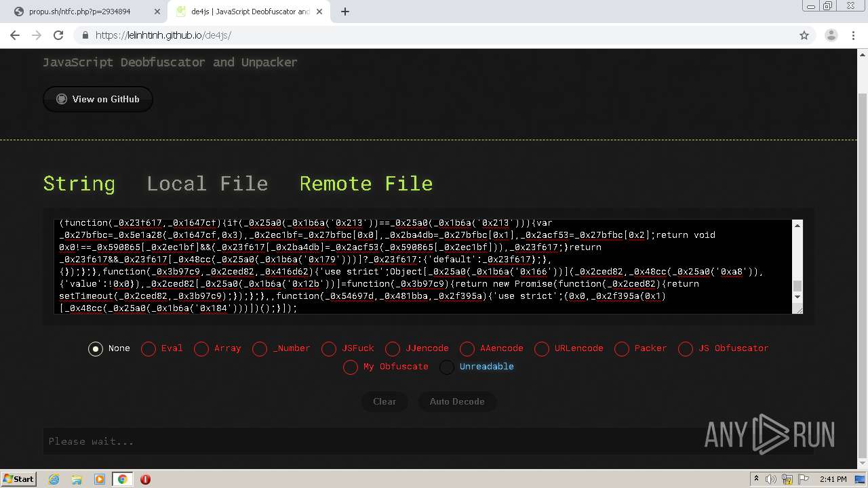This screenshot has height=488, width=868.
Task: Select the Packer radio option
Action: [x=622, y=348]
